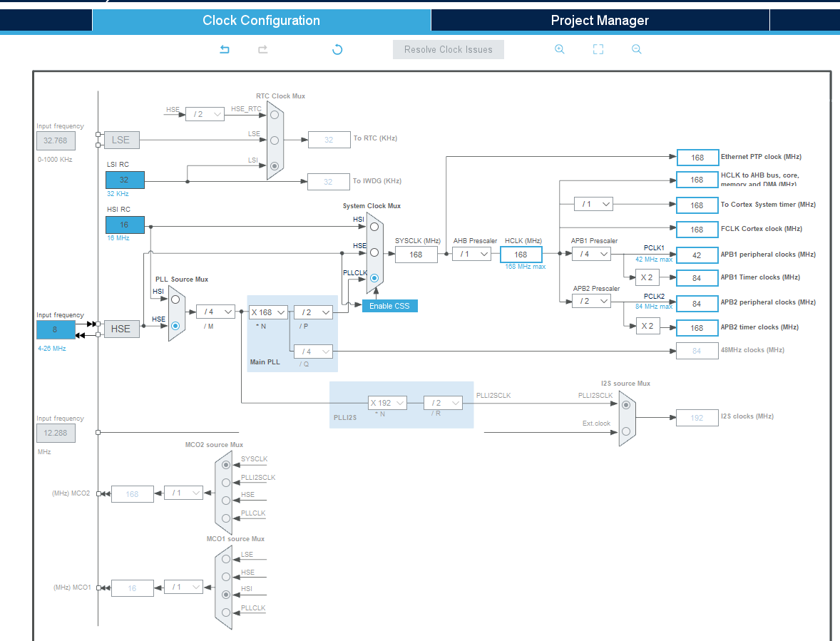This screenshot has height=641, width=840.
Task: Click the redo arrow icon
Action: click(x=262, y=49)
